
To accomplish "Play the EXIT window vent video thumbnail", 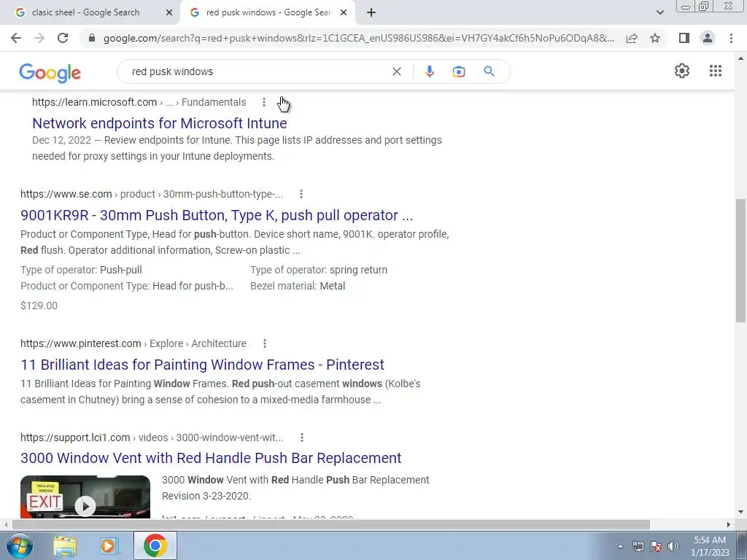I will pyautogui.click(x=85, y=497).
